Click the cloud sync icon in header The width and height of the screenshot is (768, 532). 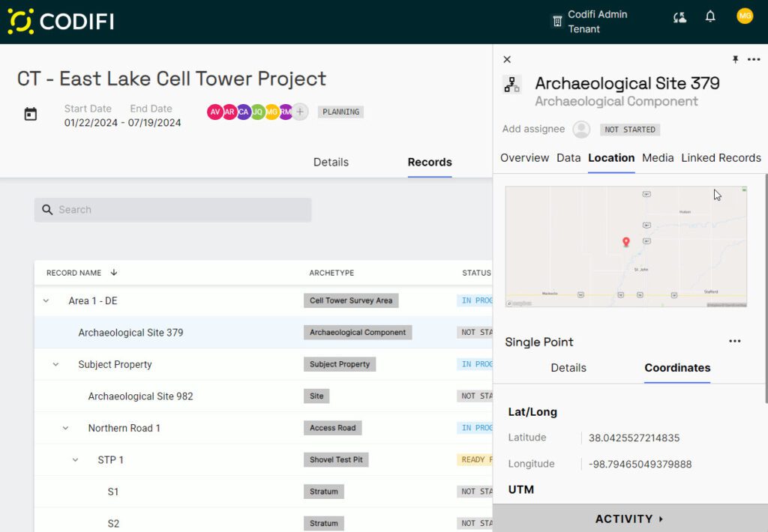[x=679, y=16]
